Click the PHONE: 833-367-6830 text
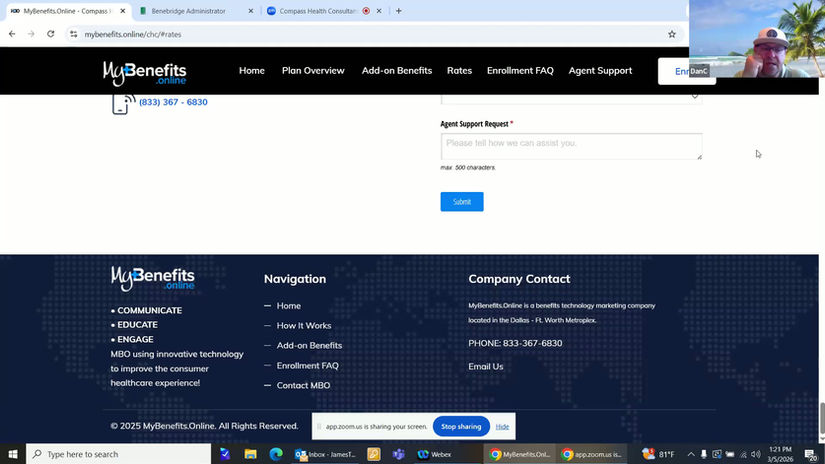Viewport: 825px width, 464px height. (x=515, y=343)
